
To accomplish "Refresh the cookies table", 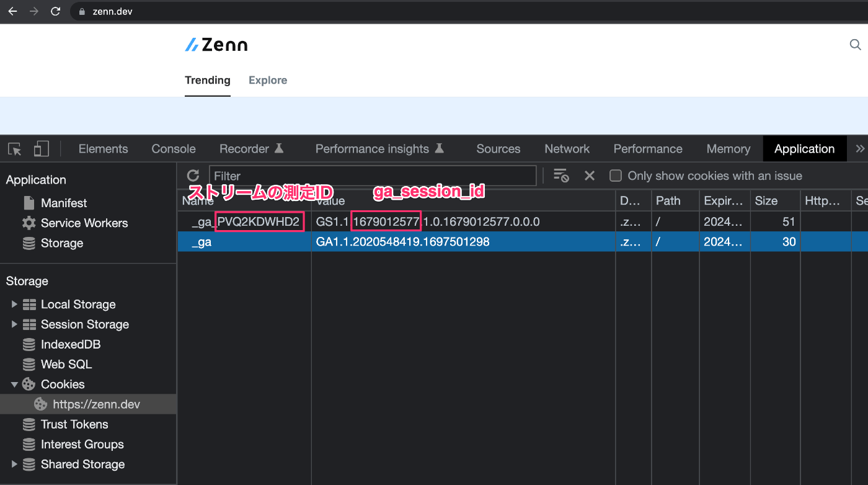I will [x=193, y=176].
